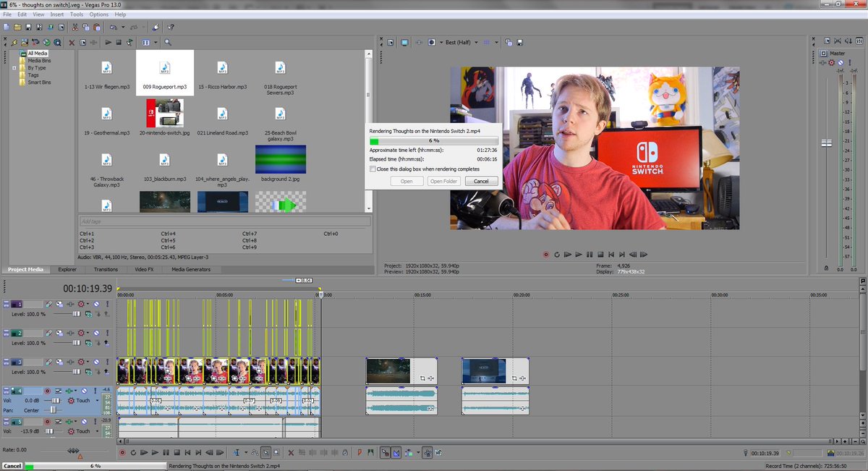Toggle Mute on video track 1

pyautogui.click(x=96, y=305)
